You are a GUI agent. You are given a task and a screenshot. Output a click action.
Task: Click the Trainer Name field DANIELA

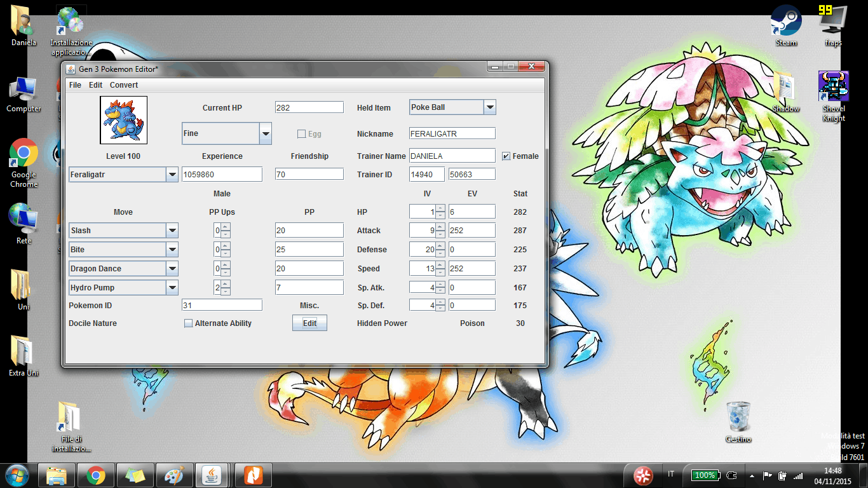452,156
